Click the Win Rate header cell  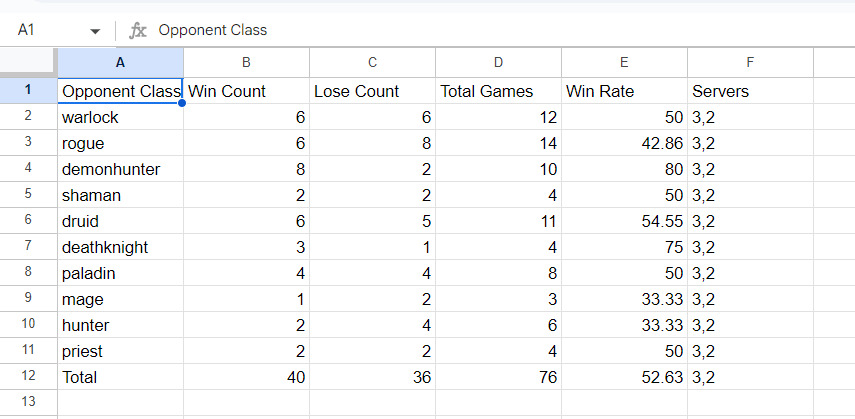tap(624, 91)
